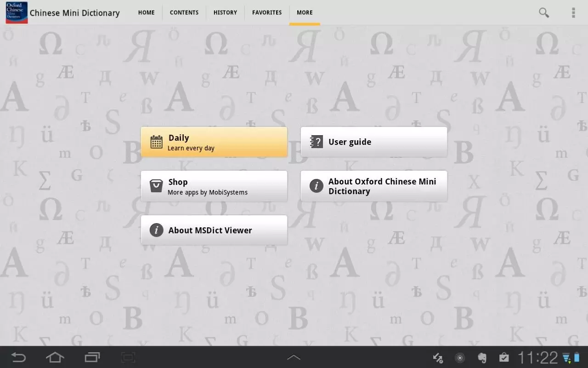Tap the Oxford Chinese Mini Dictionary app logo
The width and height of the screenshot is (588, 368).
[x=17, y=12]
